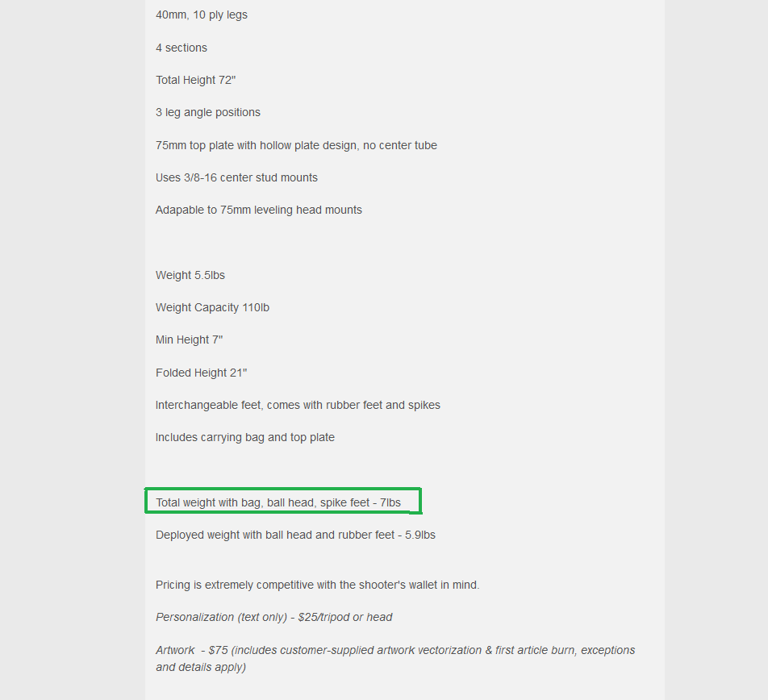The height and width of the screenshot is (700, 768).
Task: Click the 'Interchangeable feet' description line
Action: click(298, 406)
